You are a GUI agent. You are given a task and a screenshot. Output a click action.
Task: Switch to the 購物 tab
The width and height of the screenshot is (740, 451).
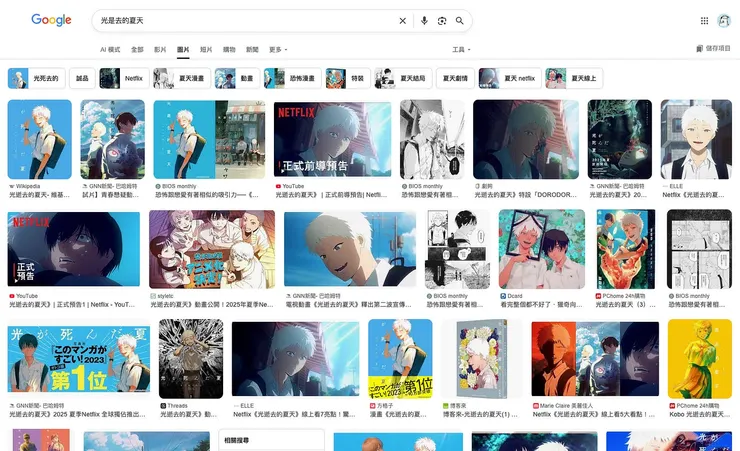pyautogui.click(x=229, y=50)
